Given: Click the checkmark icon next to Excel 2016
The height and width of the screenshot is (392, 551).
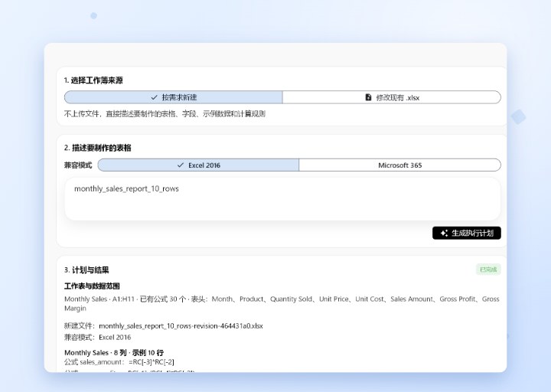Looking at the screenshot, I should coord(181,165).
